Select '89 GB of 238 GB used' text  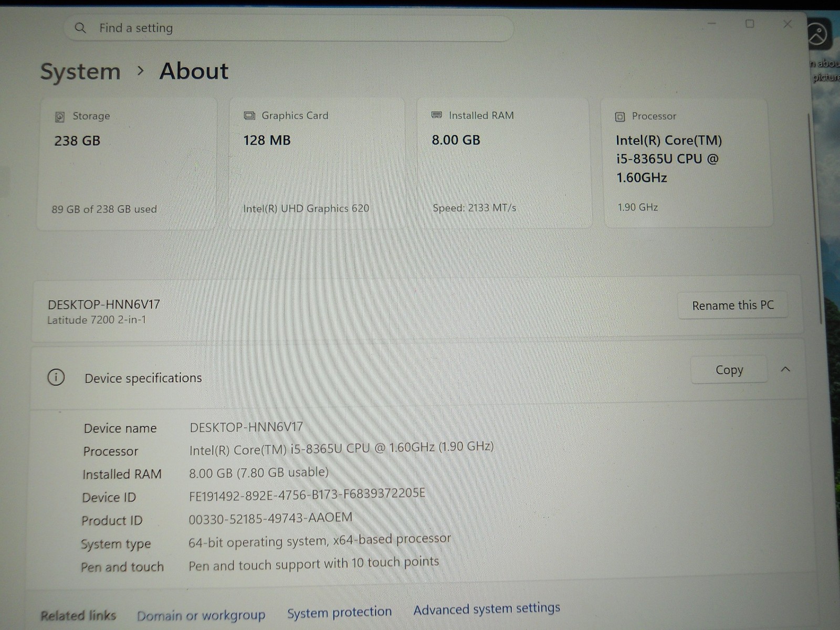(x=104, y=209)
